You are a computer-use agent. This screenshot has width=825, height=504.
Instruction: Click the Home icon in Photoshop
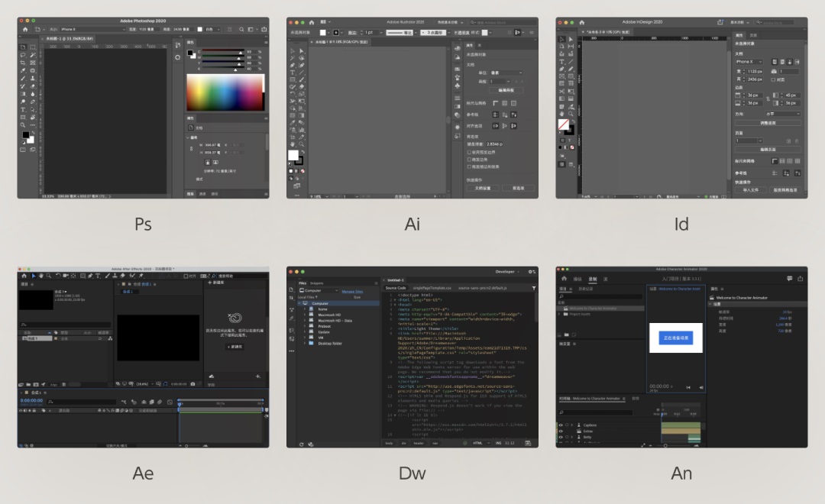pyautogui.click(x=24, y=29)
